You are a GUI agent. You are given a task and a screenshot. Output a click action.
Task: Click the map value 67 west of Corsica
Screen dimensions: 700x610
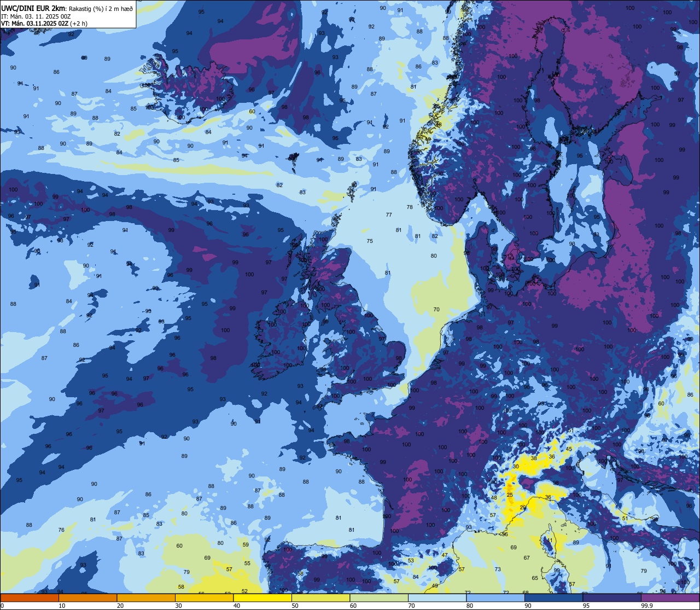pos(527,558)
